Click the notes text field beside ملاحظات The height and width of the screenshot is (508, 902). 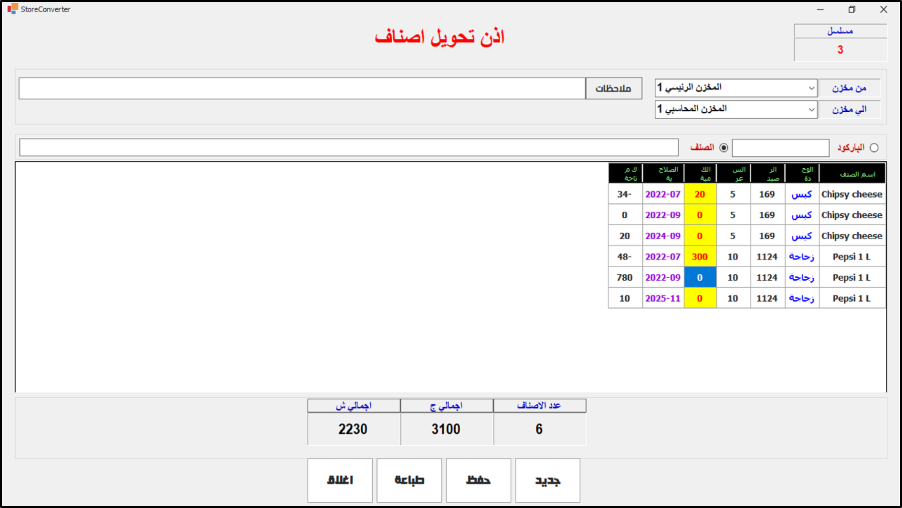[x=301, y=88]
